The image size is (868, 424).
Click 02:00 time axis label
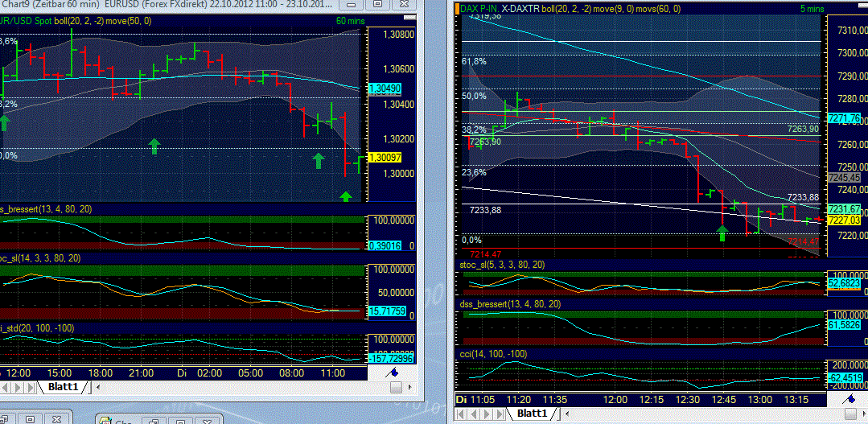coord(210,373)
